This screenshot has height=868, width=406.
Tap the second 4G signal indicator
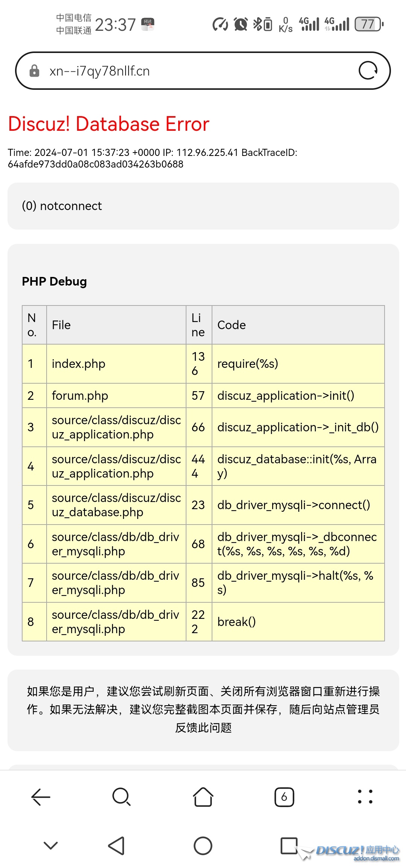point(337,24)
